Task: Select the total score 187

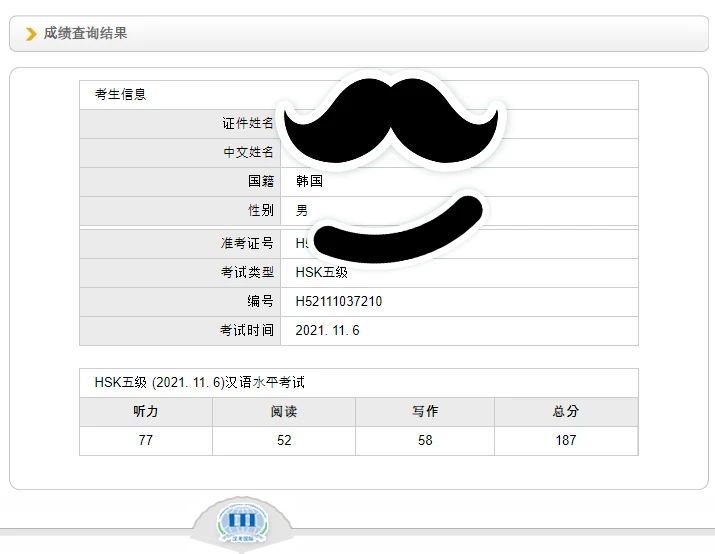Action: pos(566,440)
